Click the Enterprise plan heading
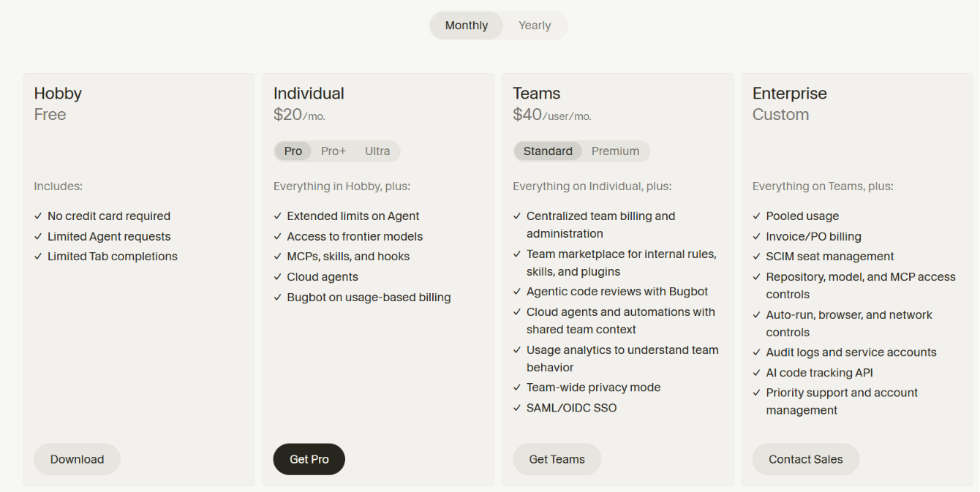980x492 pixels. coord(790,94)
